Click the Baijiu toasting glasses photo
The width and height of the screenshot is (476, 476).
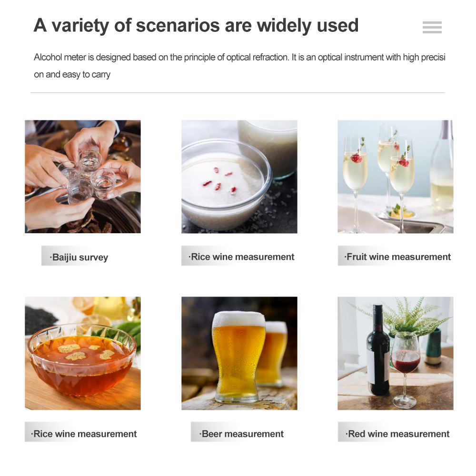click(x=82, y=177)
